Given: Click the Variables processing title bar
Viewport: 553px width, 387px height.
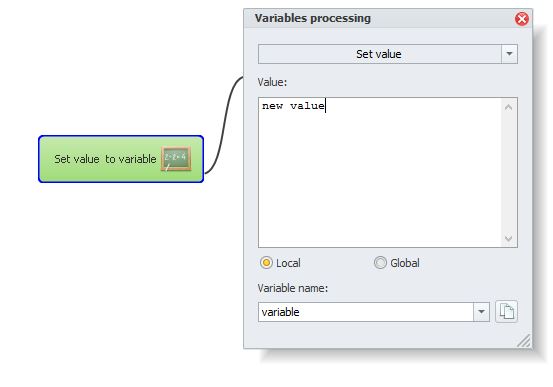Looking at the screenshot, I should [379, 18].
